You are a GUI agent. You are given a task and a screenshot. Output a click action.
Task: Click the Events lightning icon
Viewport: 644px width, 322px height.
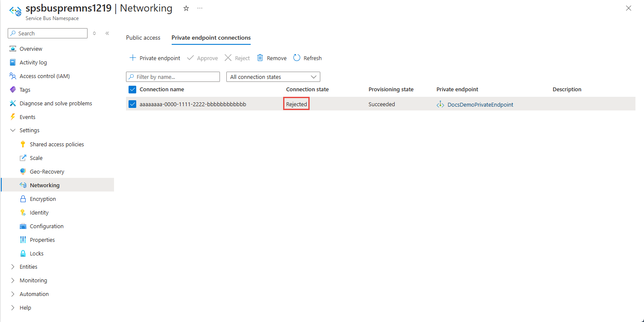coord(13,117)
